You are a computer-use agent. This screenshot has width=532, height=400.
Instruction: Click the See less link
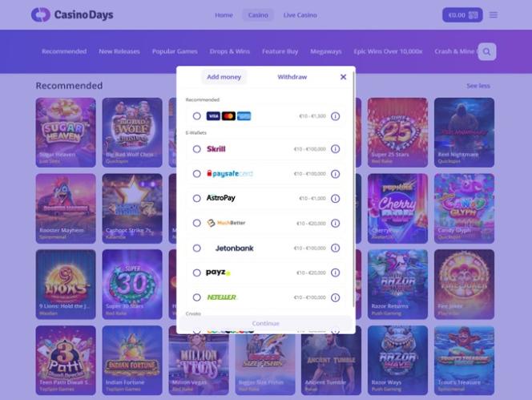click(x=478, y=86)
